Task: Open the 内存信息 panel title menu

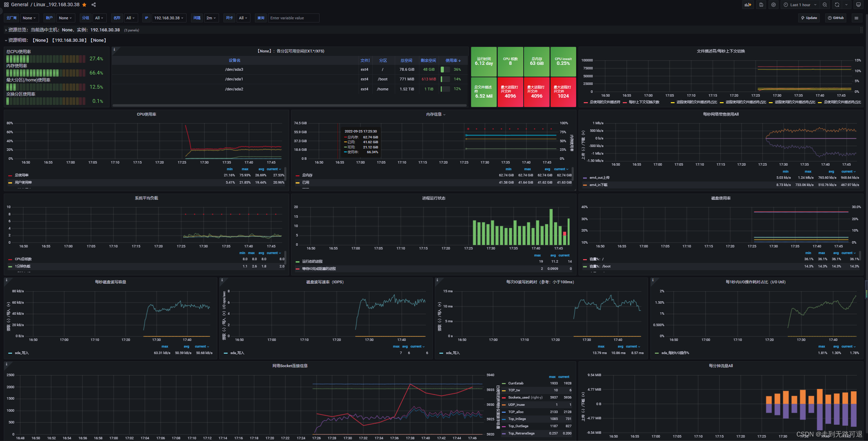Action: (x=434, y=114)
